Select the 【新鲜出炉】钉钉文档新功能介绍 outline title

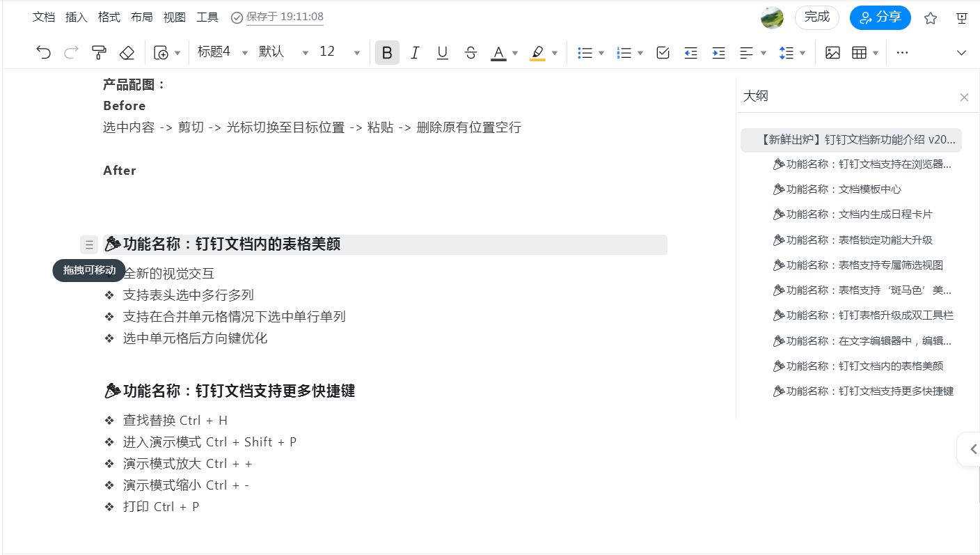(x=851, y=139)
